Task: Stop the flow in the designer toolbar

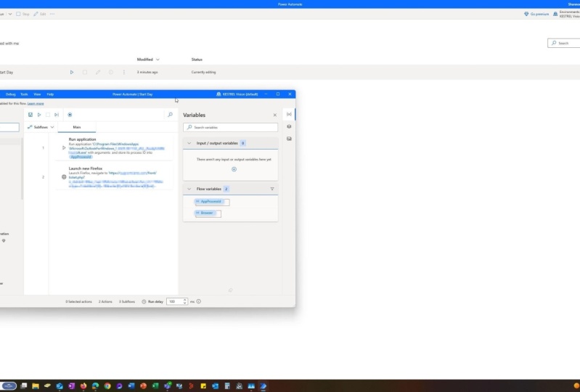Action: pyautogui.click(x=48, y=115)
